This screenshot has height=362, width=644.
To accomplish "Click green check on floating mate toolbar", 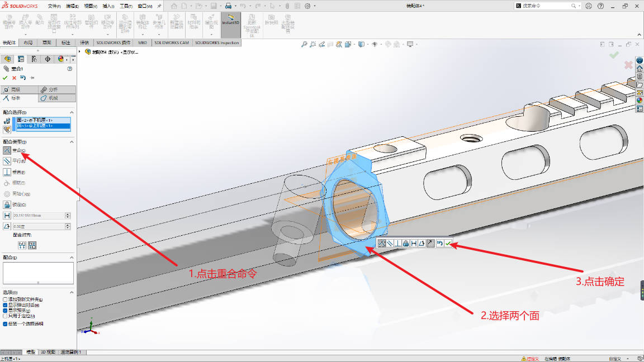I will point(448,244).
